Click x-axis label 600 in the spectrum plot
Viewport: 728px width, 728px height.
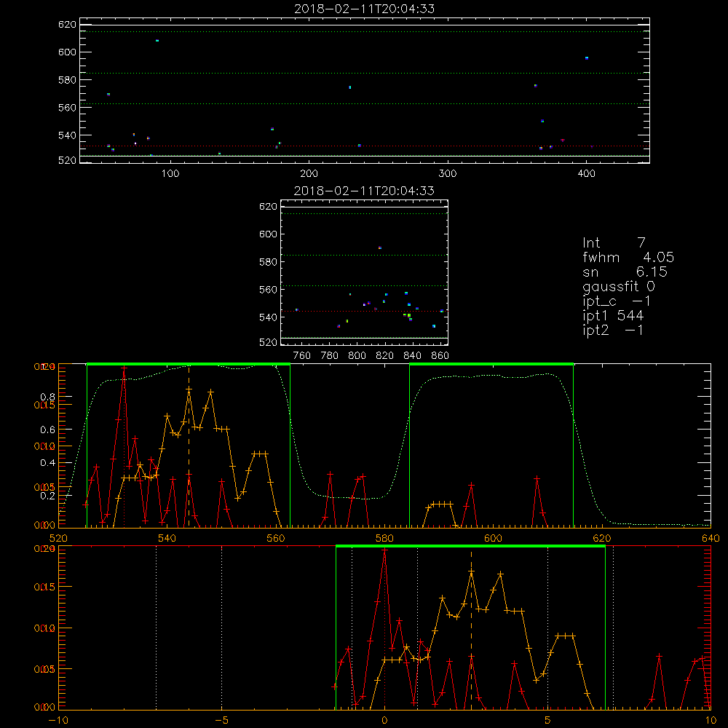tap(493, 539)
